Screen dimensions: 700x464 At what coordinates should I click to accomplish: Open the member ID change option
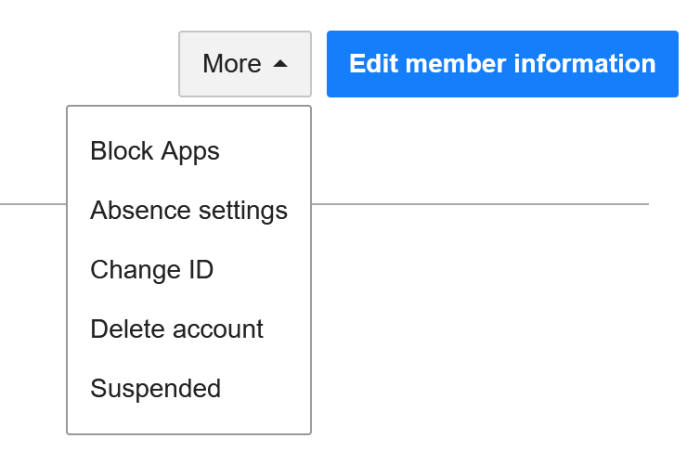[152, 270]
